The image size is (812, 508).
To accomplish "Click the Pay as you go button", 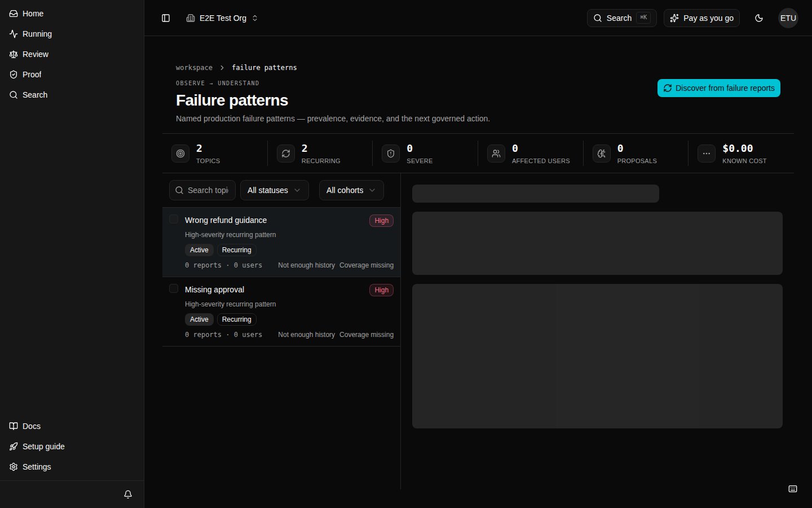I will point(701,18).
